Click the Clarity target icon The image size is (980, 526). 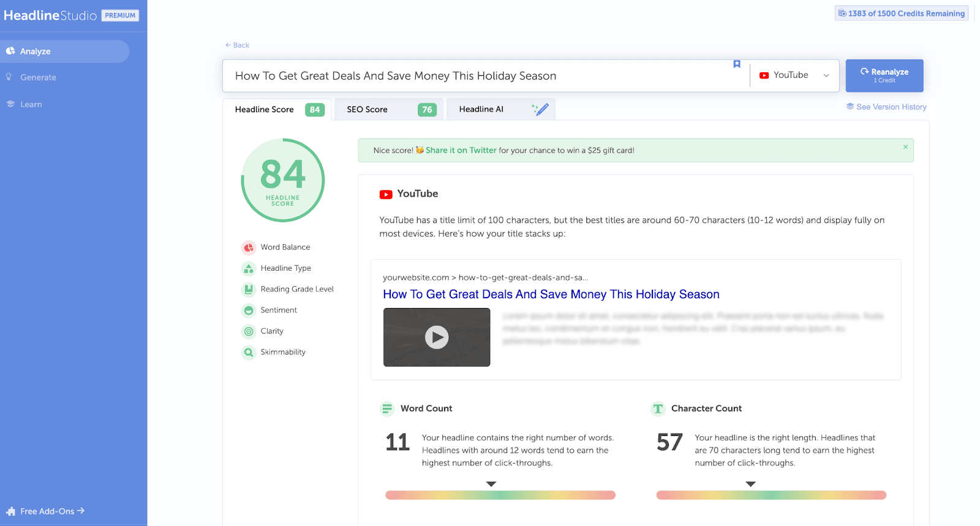pyautogui.click(x=249, y=331)
